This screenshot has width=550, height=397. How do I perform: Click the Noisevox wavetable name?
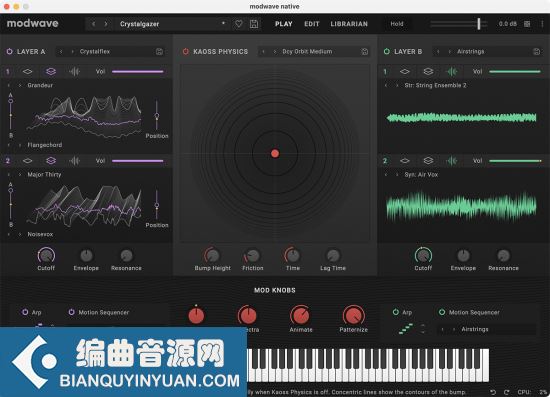click(x=40, y=234)
